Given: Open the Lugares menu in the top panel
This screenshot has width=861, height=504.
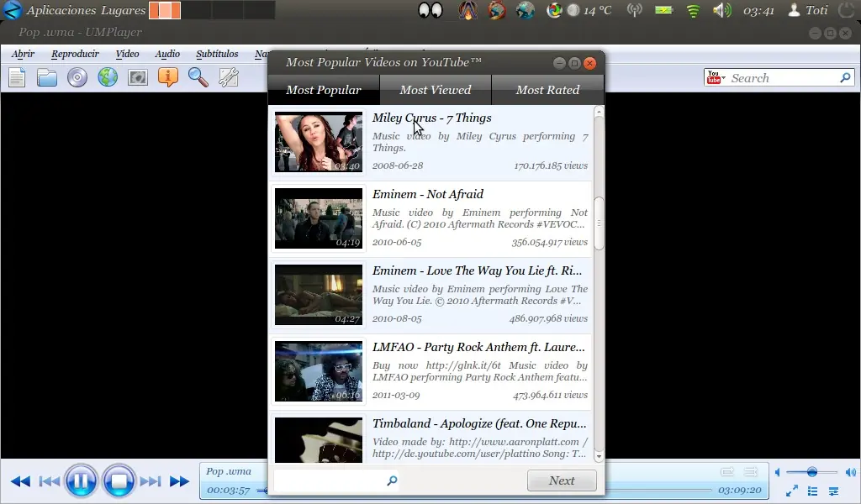Looking at the screenshot, I should click(x=123, y=10).
